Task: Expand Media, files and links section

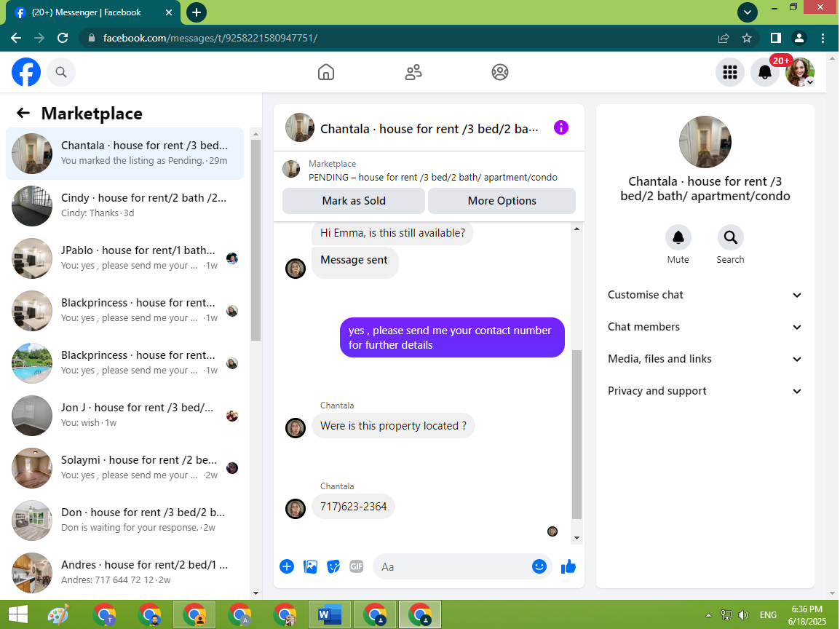Action: click(x=705, y=359)
